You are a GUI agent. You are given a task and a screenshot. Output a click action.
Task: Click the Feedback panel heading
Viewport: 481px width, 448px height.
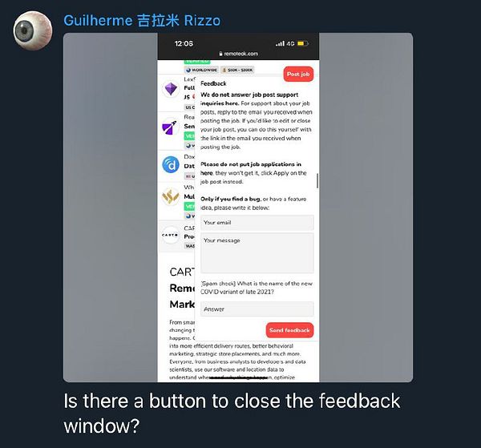click(x=213, y=83)
